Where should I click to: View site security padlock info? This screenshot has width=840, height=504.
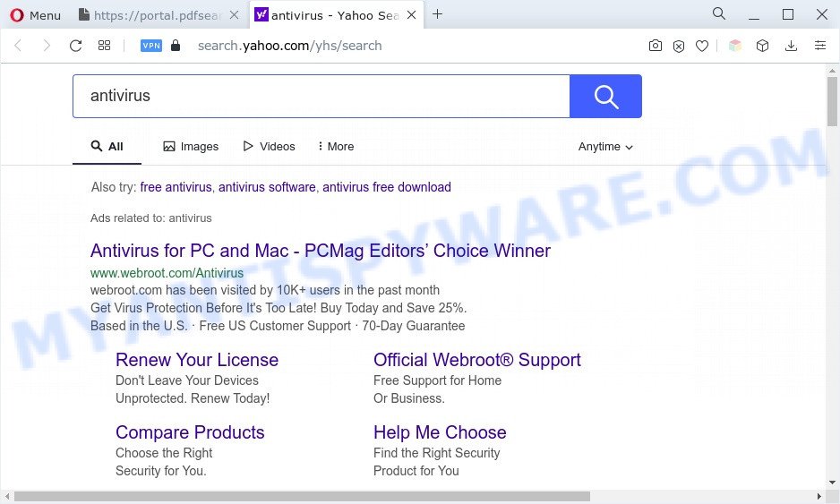[x=176, y=46]
